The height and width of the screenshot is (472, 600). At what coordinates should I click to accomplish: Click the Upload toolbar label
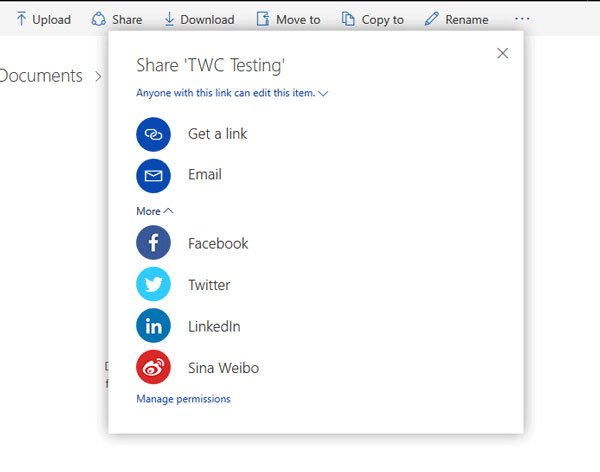click(52, 20)
